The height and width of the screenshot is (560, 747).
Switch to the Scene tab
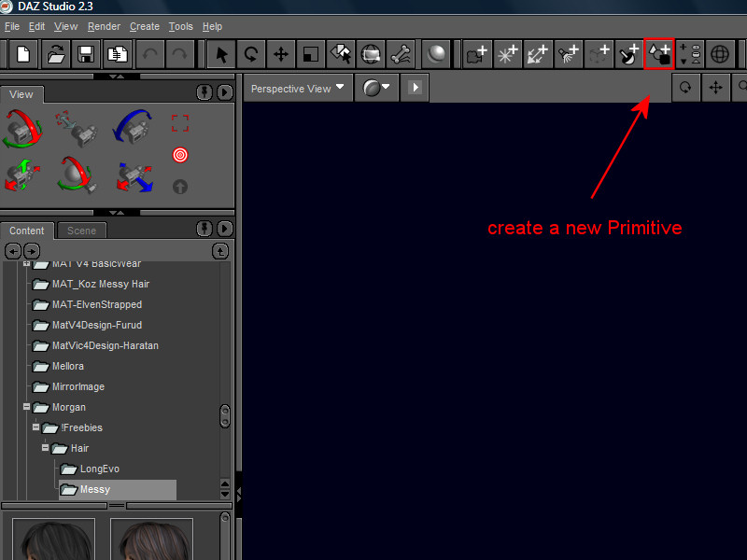coord(81,231)
